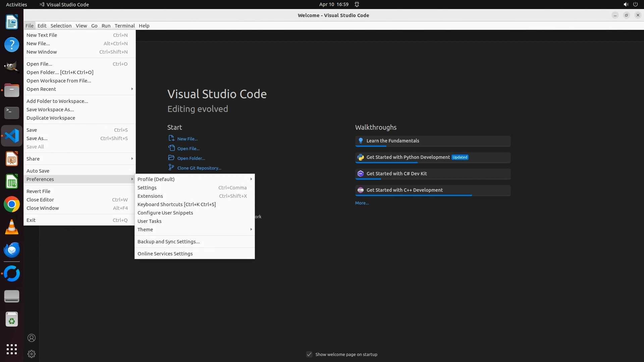This screenshot has width=644, height=362.
Task: Click the lightbulb Learn the Fundamentals icon
Action: click(x=361, y=141)
